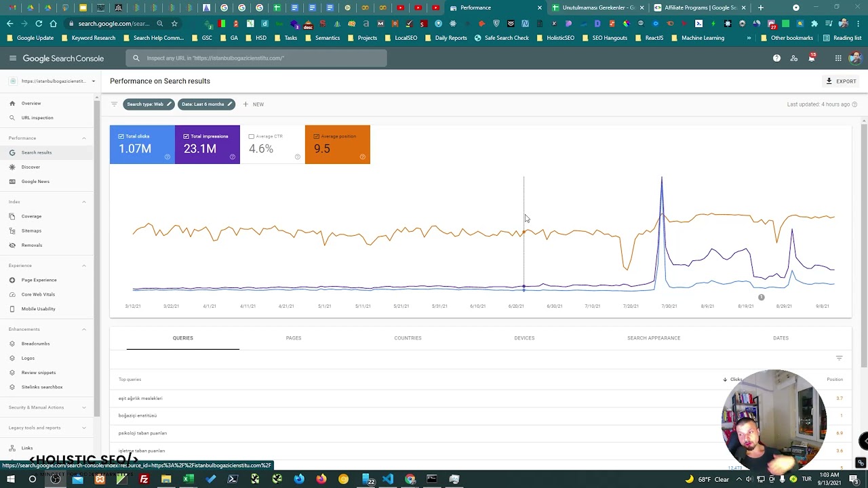
Task: Open URL inspection in sidebar
Action: click(37, 118)
